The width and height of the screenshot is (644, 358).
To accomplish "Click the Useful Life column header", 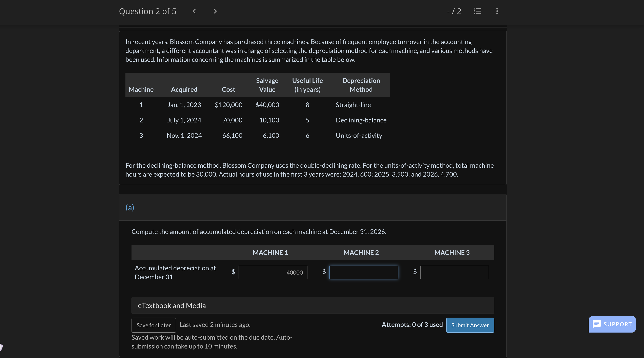I will tap(307, 85).
